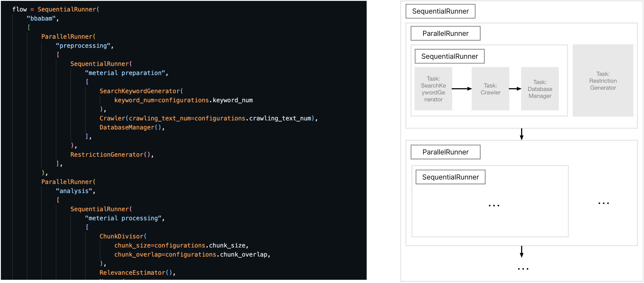
Task: Select ChunkDivisor( in the code
Action: point(123,236)
